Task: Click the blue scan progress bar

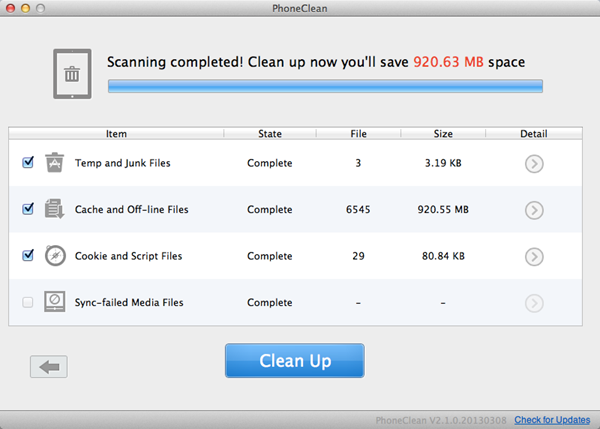Action: [325, 86]
